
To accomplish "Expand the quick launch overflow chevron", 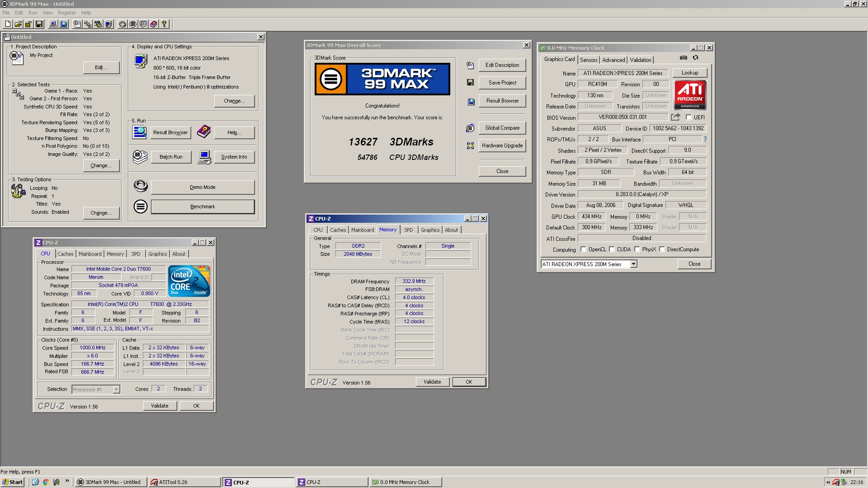I will pos(67,481).
